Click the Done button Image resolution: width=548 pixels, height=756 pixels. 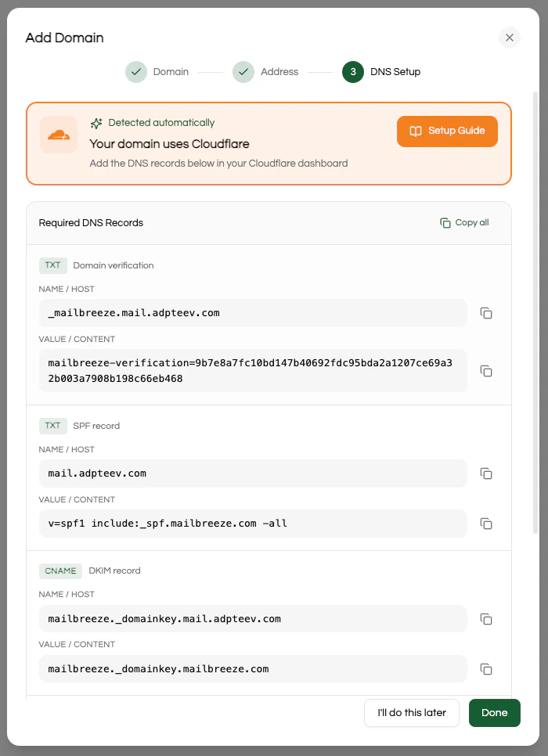coord(495,713)
